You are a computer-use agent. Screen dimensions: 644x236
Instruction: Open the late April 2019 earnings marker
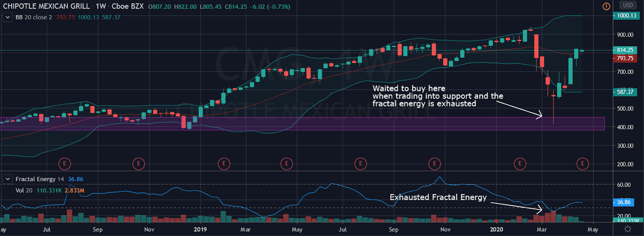pos(287,164)
